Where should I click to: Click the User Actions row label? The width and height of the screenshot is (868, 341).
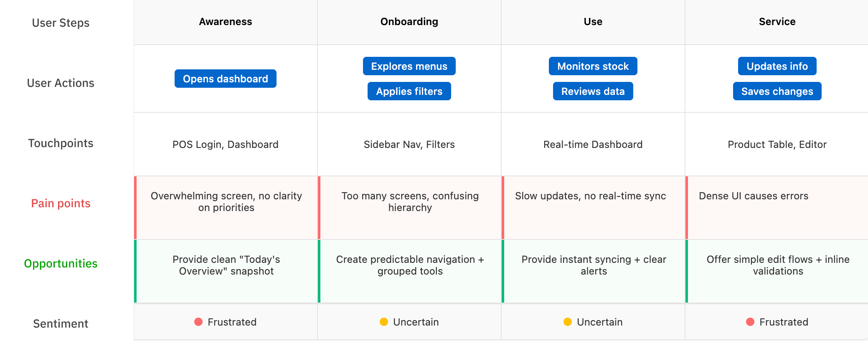(61, 83)
